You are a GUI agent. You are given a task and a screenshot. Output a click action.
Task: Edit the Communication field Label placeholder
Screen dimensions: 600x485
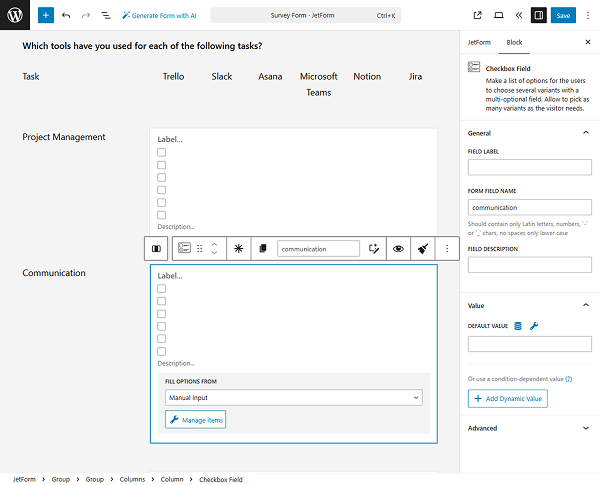point(170,276)
